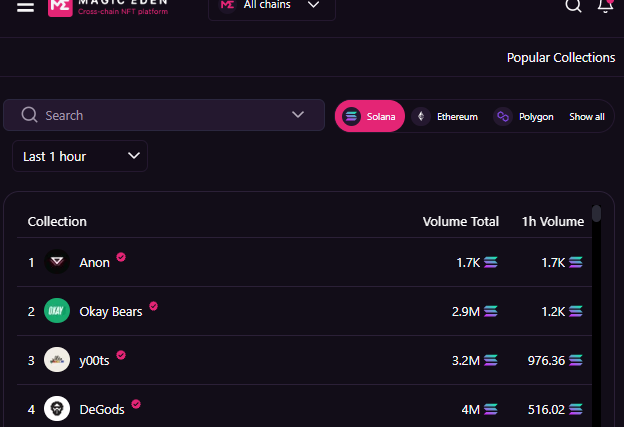Expand the All chains dropdown
Viewport: 624px width, 427px height.
pyautogui.click(x=272, y=6)
